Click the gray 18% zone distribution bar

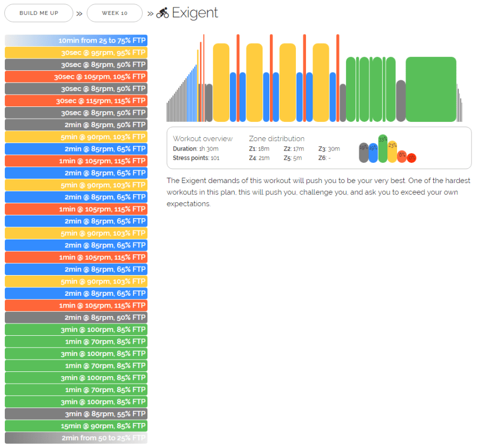364,153
